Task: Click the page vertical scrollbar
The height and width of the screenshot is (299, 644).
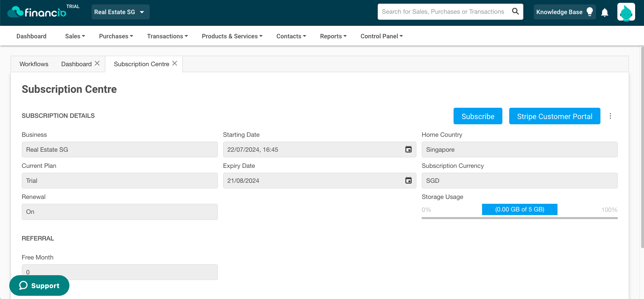Action: pyautogui.click(x=642, y=147)
